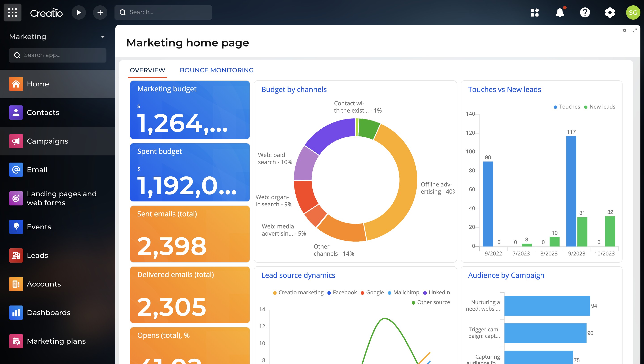
Task: Open the help question mark icon
Action: point(585,13)
